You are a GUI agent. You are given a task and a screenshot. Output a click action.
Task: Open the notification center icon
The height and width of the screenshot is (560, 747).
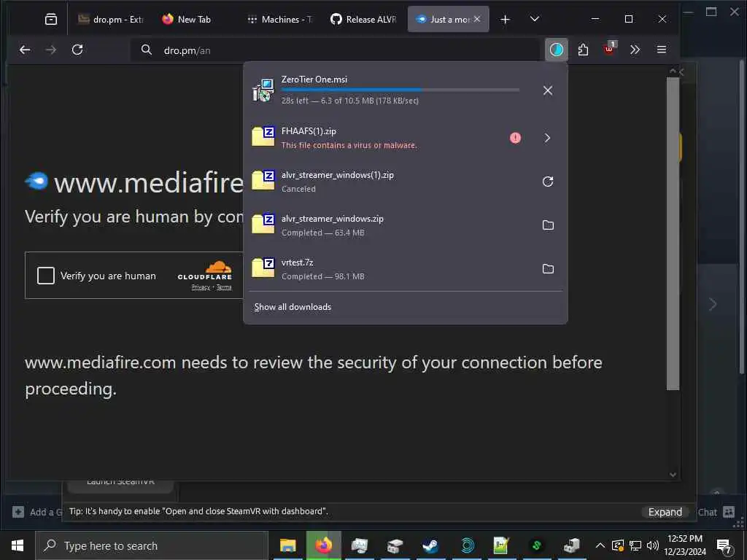click(x=724, y=545)
